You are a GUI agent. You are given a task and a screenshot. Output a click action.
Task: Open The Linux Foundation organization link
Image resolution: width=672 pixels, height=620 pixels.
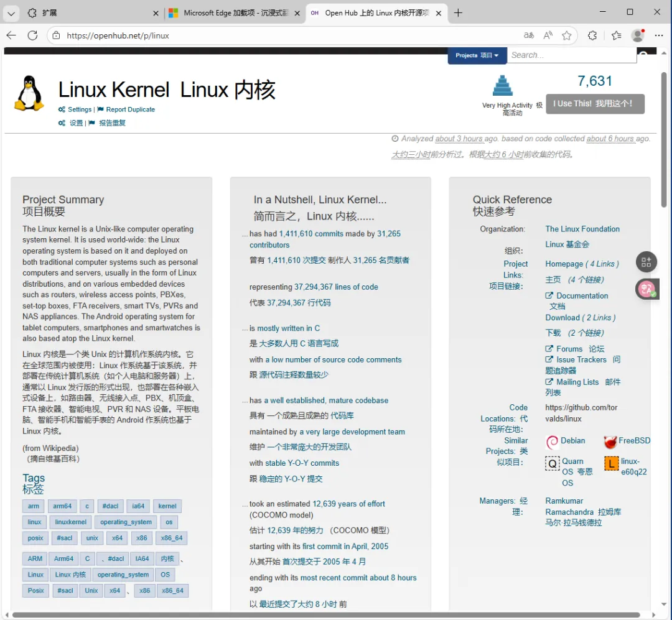582,229
